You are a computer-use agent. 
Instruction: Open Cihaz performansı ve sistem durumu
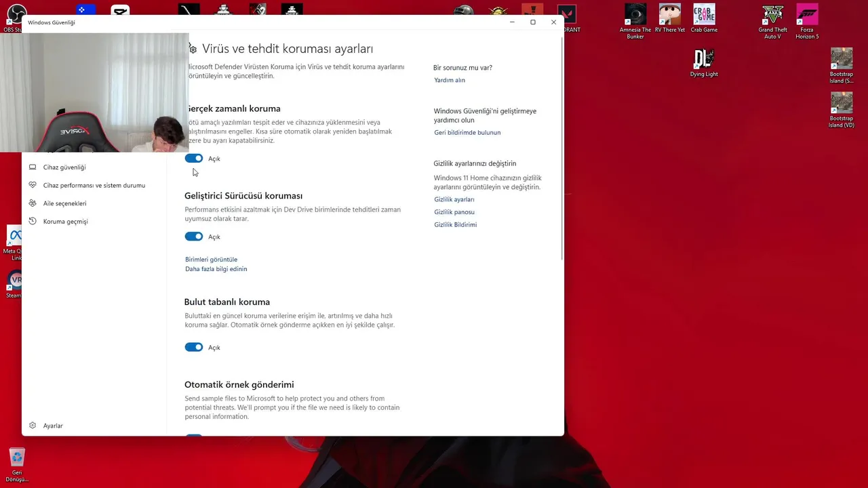[x=94, y=185]
